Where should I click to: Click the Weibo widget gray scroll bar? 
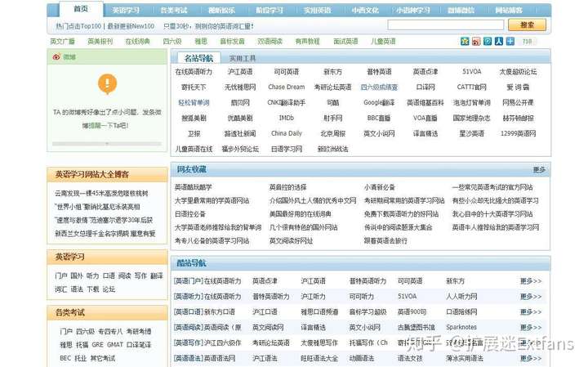point(107,144)
